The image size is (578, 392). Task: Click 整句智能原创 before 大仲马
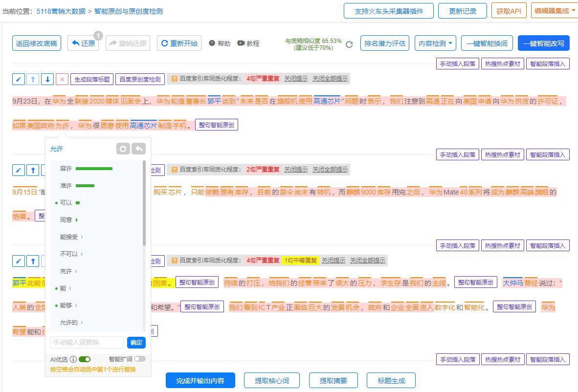(x=476, y=282)
